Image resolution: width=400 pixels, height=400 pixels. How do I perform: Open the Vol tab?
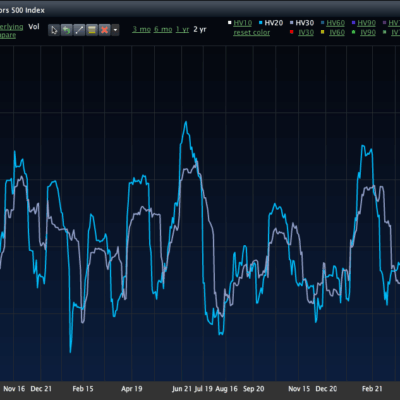tap(34, 27)
